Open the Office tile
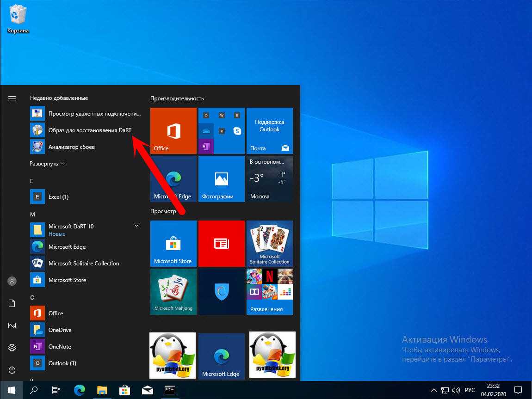This screenshot has height=399, width=532. [173, 131]
